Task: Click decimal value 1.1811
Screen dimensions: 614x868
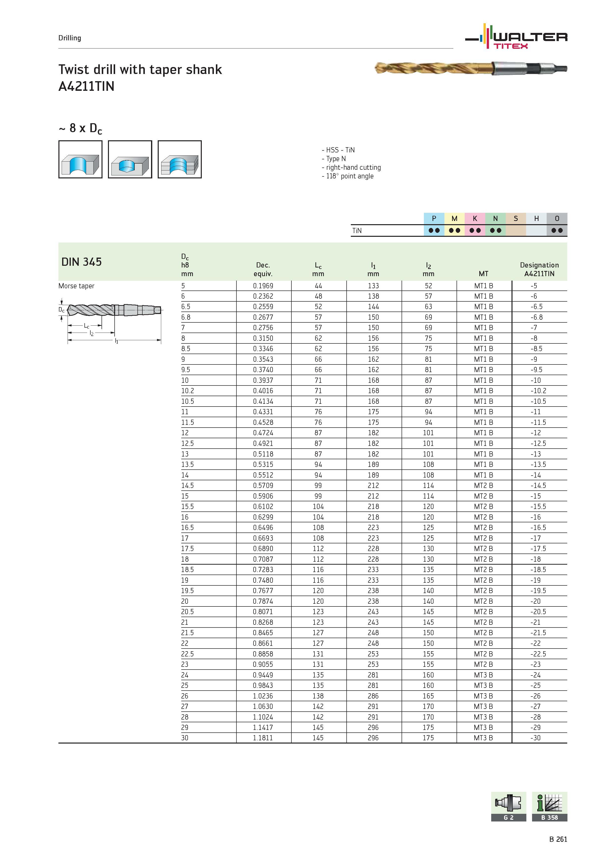Action: [263, 738]
